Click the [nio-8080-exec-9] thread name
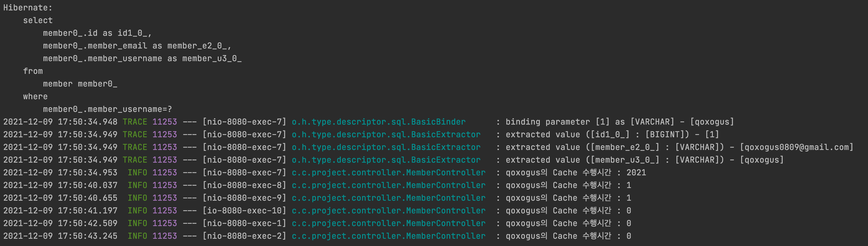This screenshot has width=868, height=246. point(244,198)
